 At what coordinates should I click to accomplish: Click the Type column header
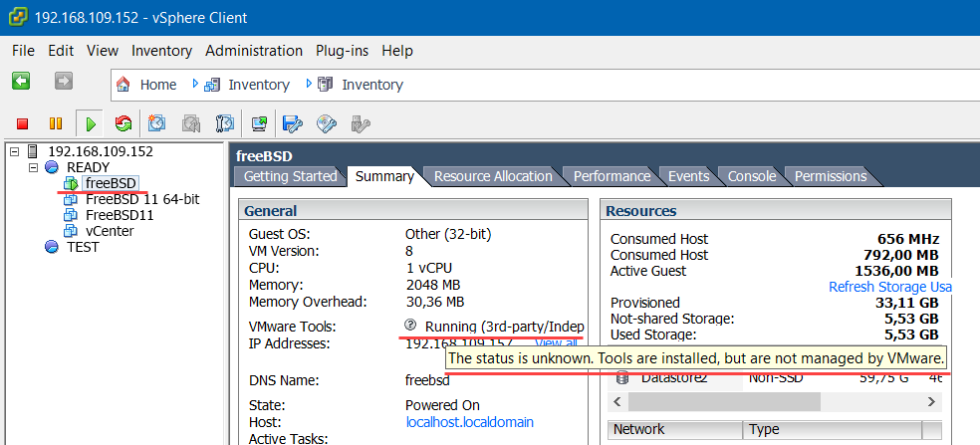[x=832, y=430]
